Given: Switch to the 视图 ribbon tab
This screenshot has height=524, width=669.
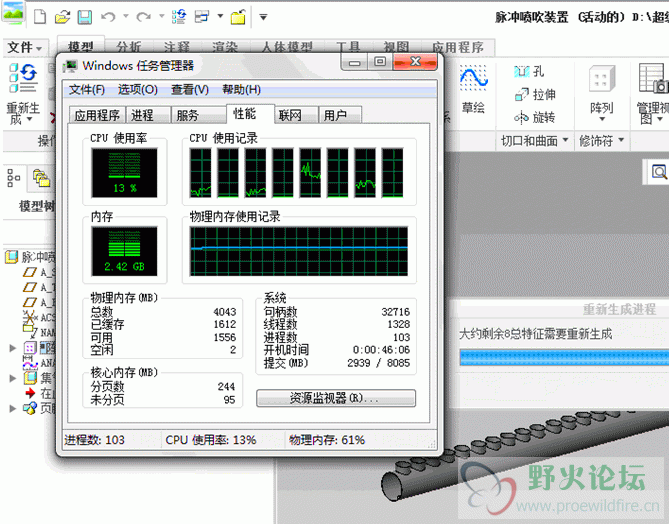Looking at the screenshot, I should (x=396, y=47).
